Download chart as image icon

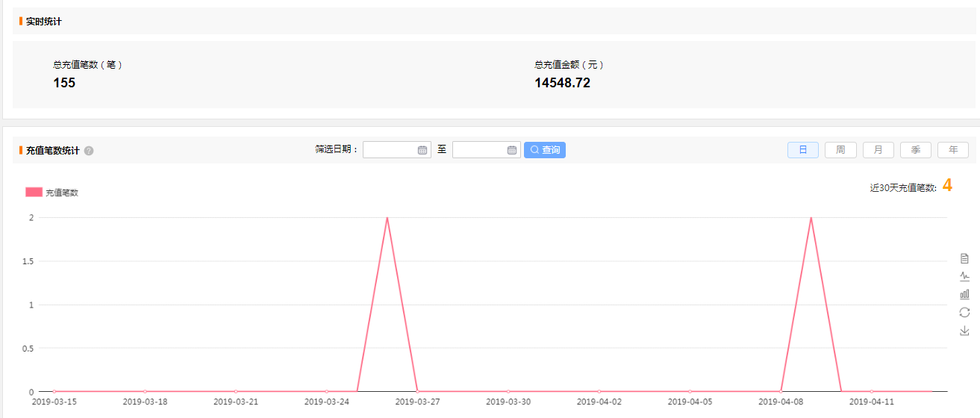tap(964, 330)
